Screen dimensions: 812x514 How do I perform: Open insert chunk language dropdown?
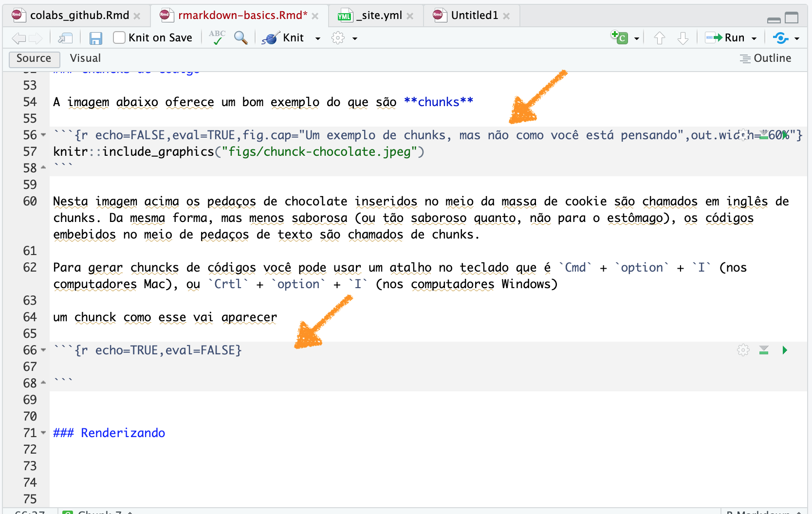pyautogui.click(x=637, y=38)
